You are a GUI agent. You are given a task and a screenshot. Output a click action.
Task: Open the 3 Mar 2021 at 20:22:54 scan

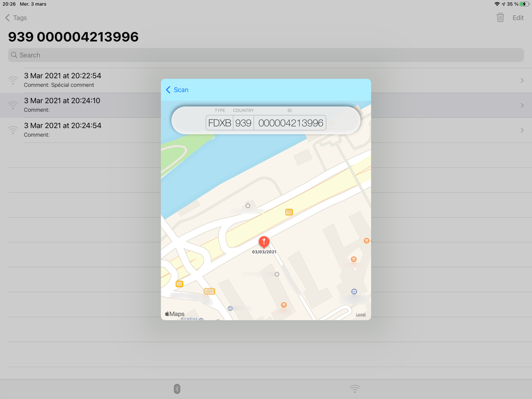[266, 80]
